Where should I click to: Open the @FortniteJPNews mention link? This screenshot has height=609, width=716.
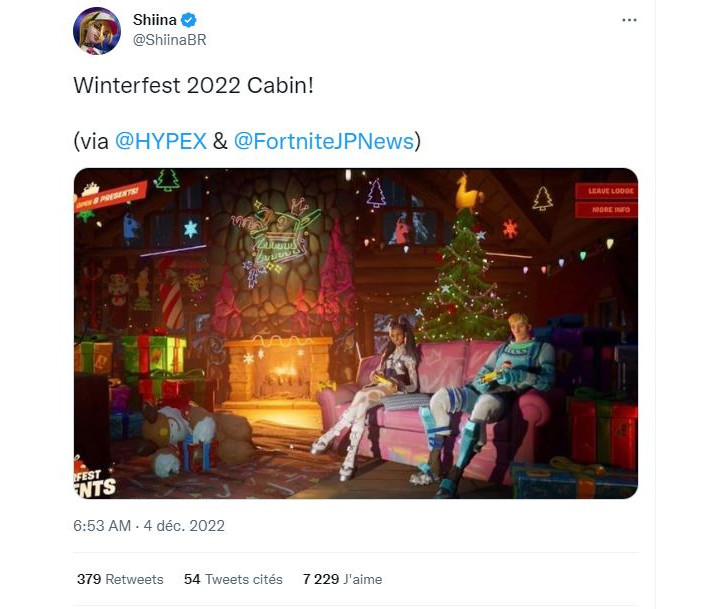point(324,141)
